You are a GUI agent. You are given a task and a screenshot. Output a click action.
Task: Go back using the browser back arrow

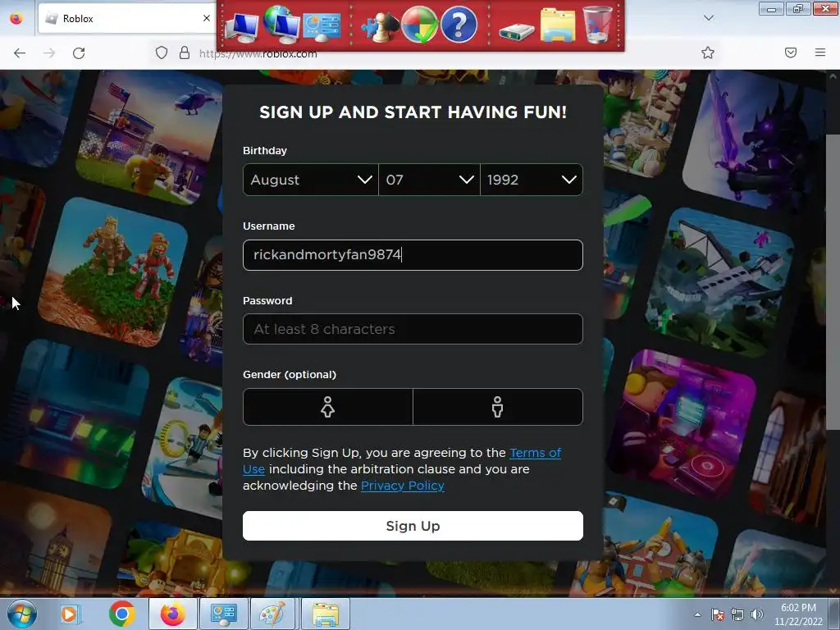click(20, 53)
